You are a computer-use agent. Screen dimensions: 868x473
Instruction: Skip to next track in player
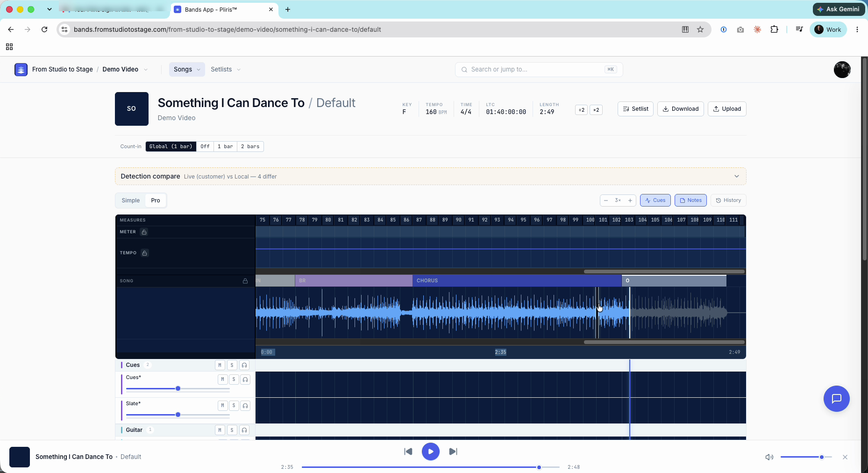453,451
